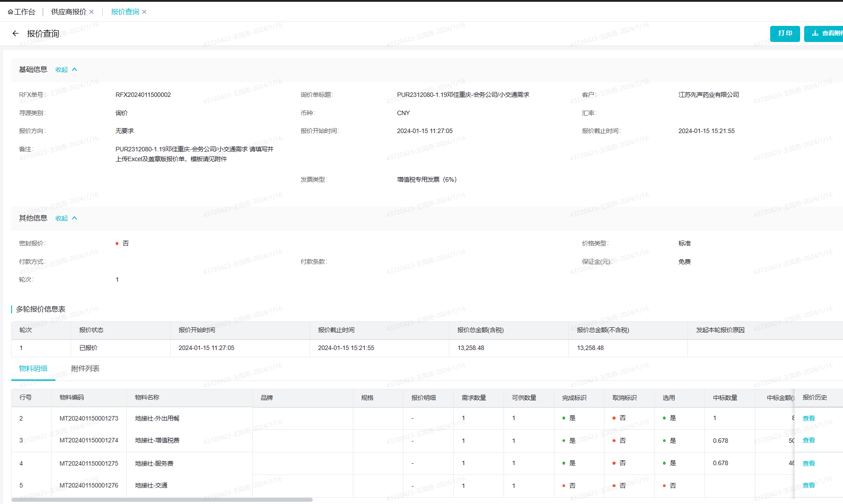Viewport: 843px width, 504px height.
Task: Click the 需求数量 column header
Action: [x=474, y=398]
